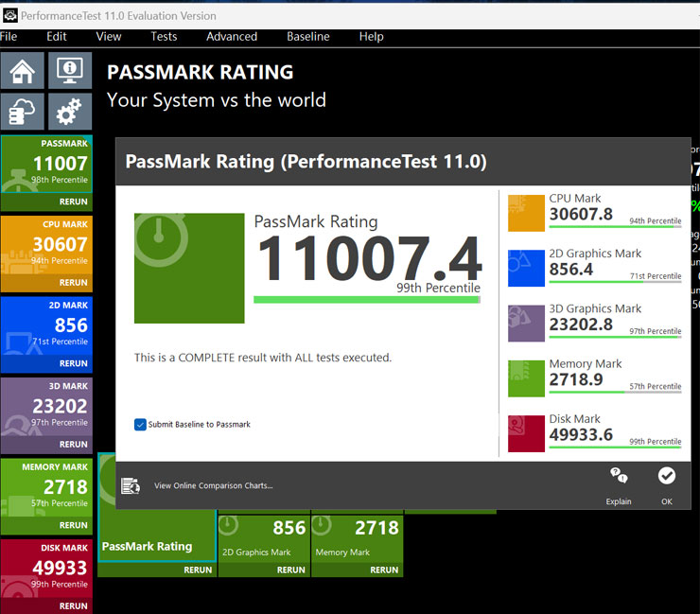This screenshot has width=700, height=614.
Task: Click the Explain speech bubble icon
Action: click(x=619, y=476)
